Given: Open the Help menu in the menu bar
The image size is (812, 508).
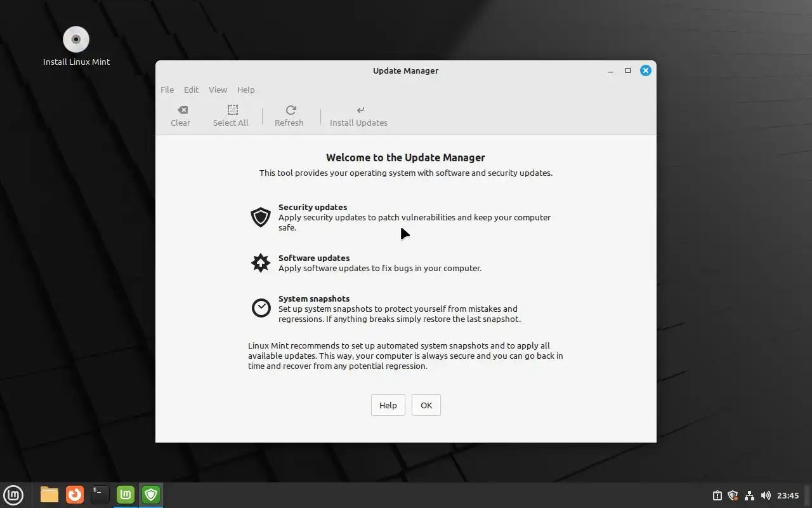Looking at the screenshot, I should (x=246, y=90).
